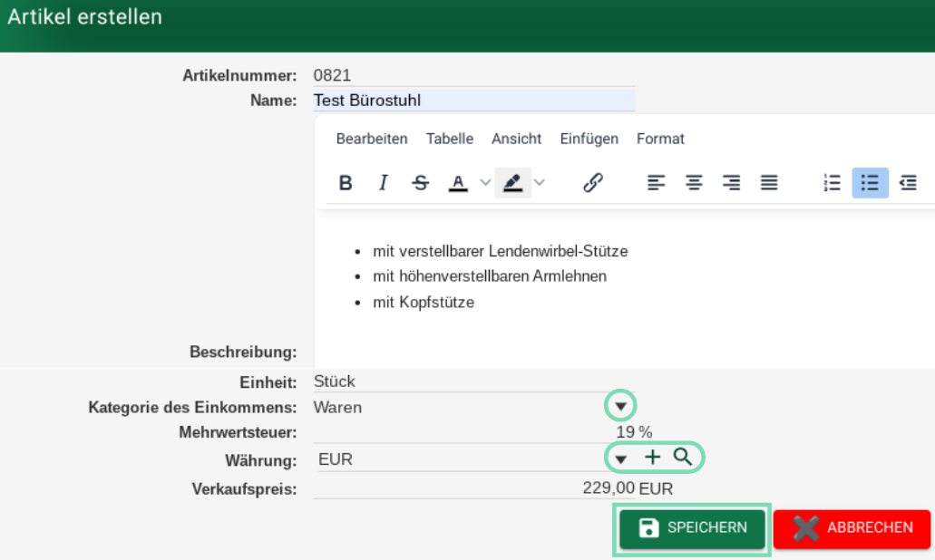Screen dimensions: 935x560
Task: Apply italic formatting
Action: click(383, 183)
